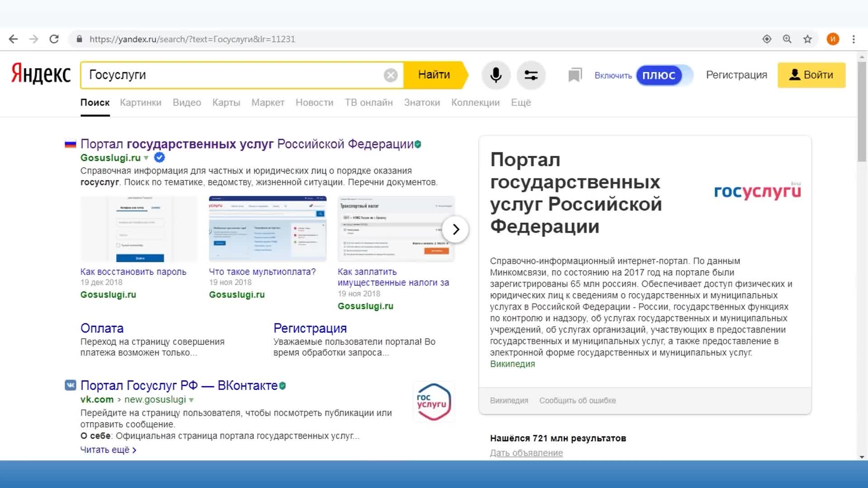Viewport: 868px width, 488px height.
Task: Click the bookmark collections icon
Action: pos(575,75)
